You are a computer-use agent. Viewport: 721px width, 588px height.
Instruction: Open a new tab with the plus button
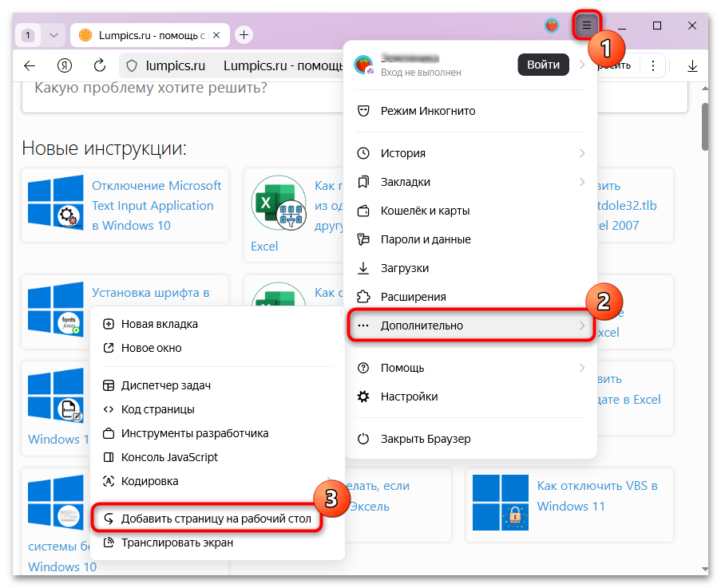[x=244, y=35]
